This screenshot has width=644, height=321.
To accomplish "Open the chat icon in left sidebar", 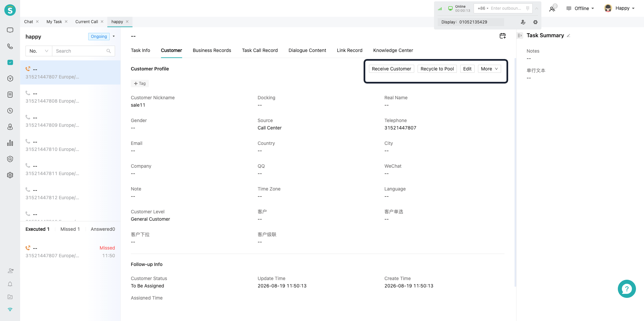I will coord(10,30).
